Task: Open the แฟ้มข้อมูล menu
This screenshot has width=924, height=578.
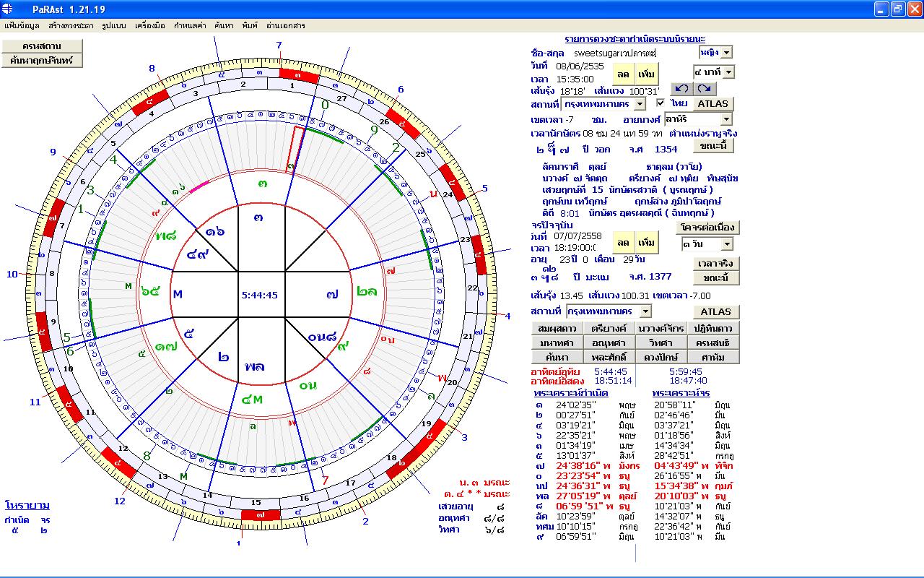Action: point(22,25)
